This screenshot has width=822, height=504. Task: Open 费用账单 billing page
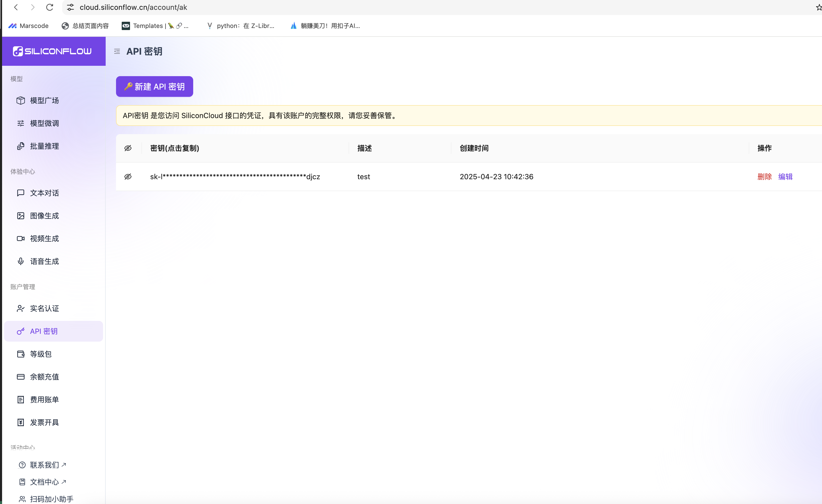[44, 400]
